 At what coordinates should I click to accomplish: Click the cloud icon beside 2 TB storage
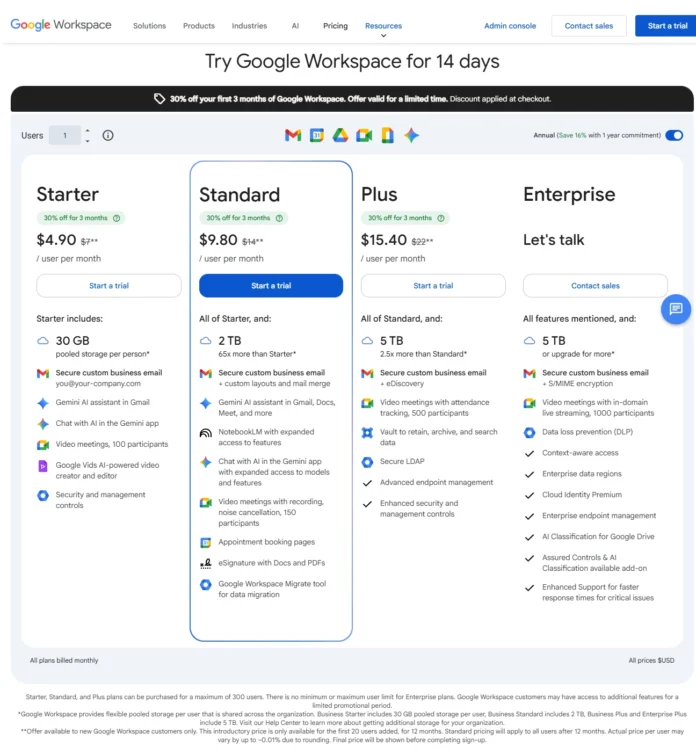coord(206,340)
